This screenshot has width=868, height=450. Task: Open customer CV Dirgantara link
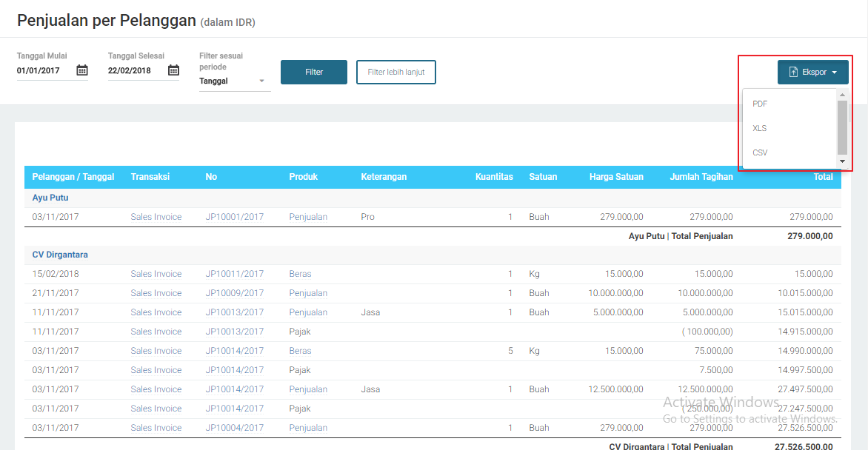(60, 255)
